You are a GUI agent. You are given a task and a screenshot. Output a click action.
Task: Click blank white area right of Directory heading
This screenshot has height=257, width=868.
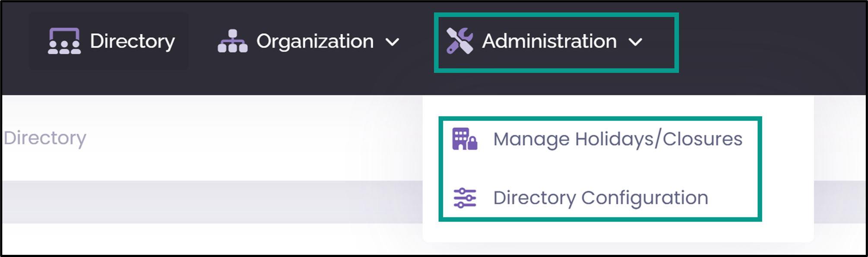[255, 138]
